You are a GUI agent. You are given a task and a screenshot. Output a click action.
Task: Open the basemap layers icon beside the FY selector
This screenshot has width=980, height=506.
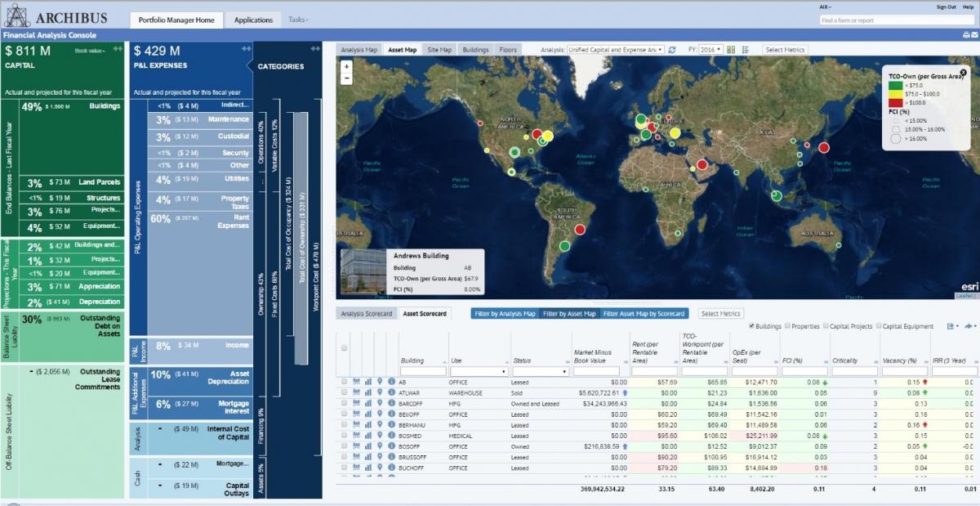pyautogui.click(x=731, y=50)
